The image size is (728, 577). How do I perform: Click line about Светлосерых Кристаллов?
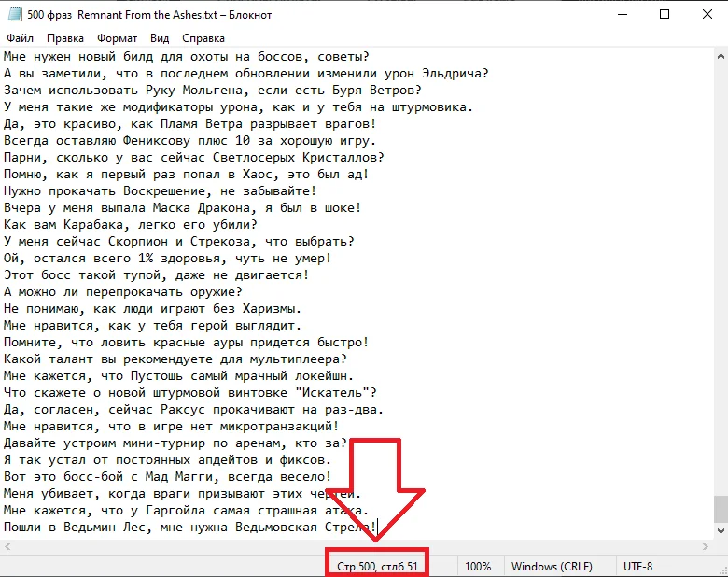point(194,158)
